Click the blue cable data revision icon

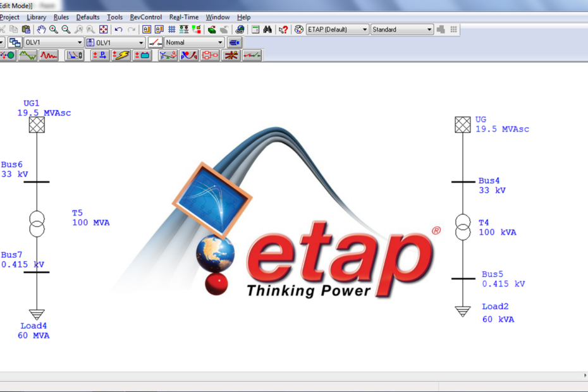[x=235, y=43]
